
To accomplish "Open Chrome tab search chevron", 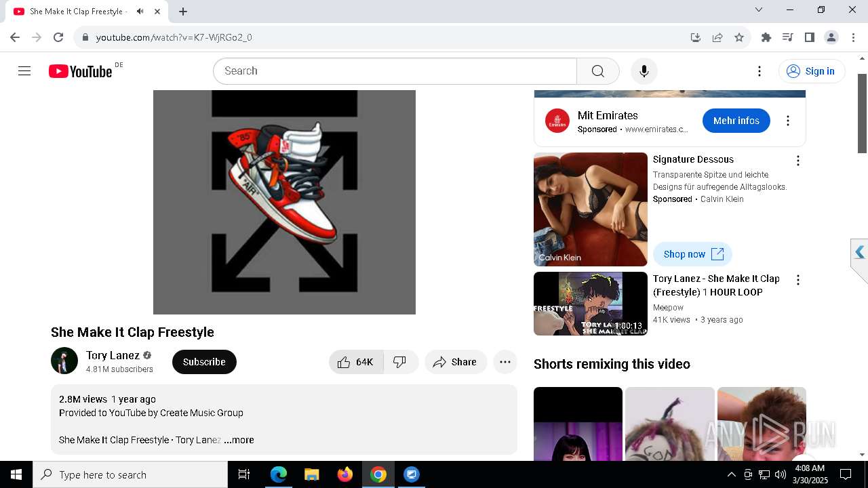I will [759, 9].
